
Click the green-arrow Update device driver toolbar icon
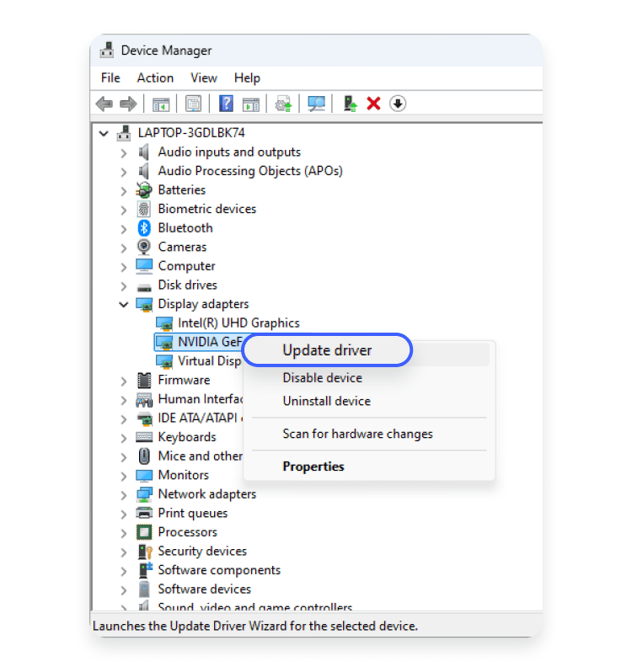click(350, 104)
